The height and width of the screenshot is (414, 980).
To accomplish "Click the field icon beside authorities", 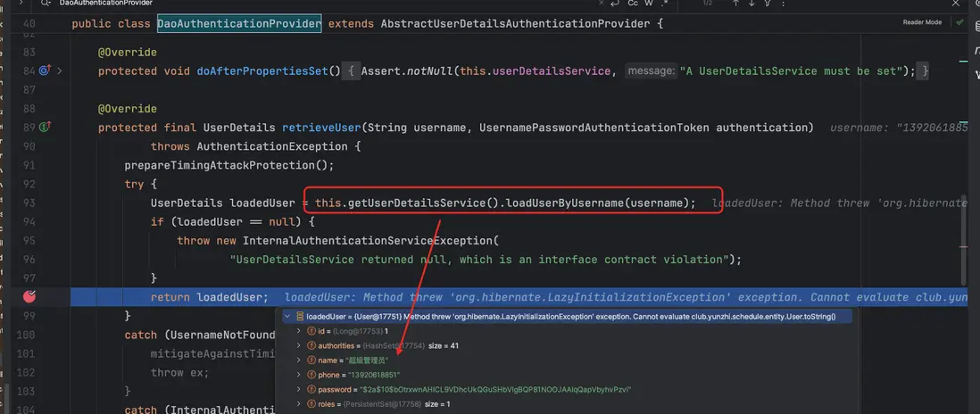I will pyautogui.click(x=311, y=345).
